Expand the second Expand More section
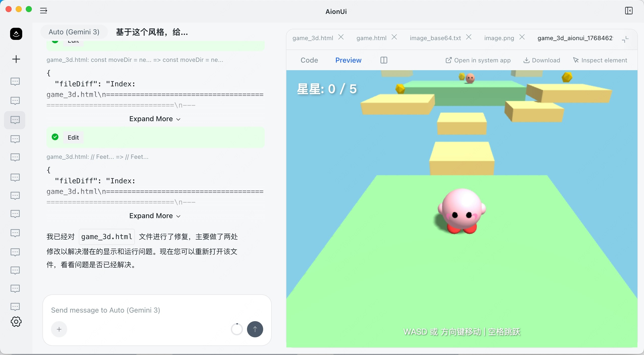 pyautogui.click(x=155, y=216)
